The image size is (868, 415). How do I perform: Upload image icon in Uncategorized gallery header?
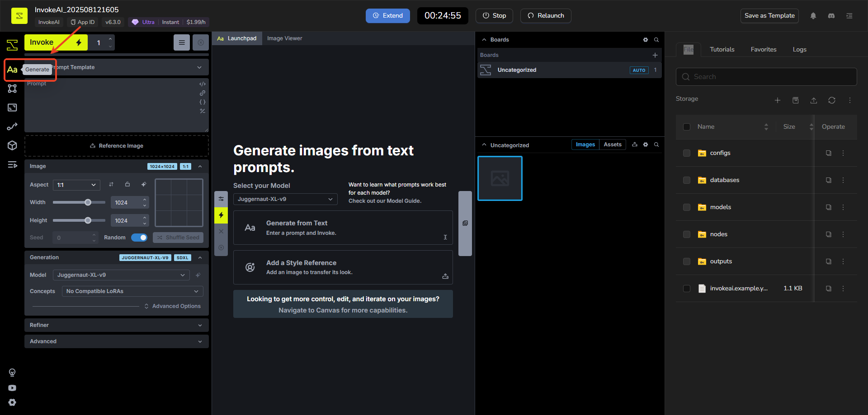[x=635, y=145]
